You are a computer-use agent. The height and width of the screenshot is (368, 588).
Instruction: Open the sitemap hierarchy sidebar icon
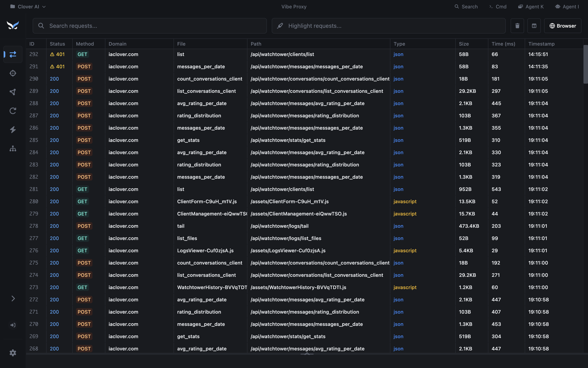(13, 148)
